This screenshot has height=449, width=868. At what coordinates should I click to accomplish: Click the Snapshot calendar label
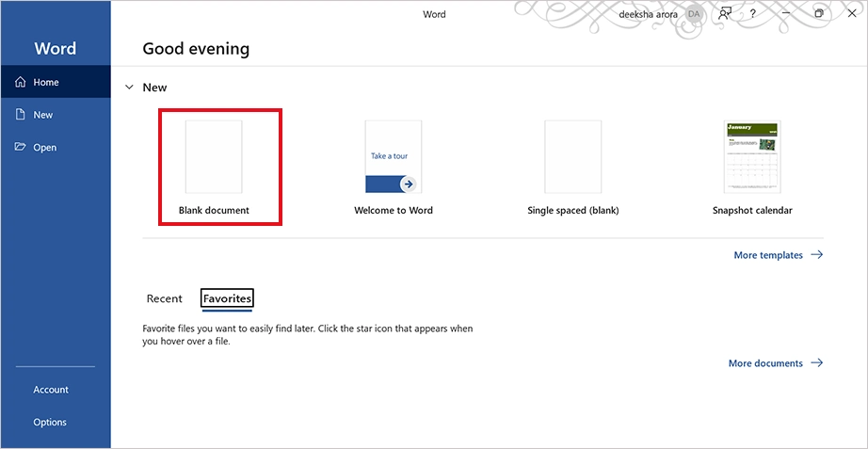pos(752,211)
